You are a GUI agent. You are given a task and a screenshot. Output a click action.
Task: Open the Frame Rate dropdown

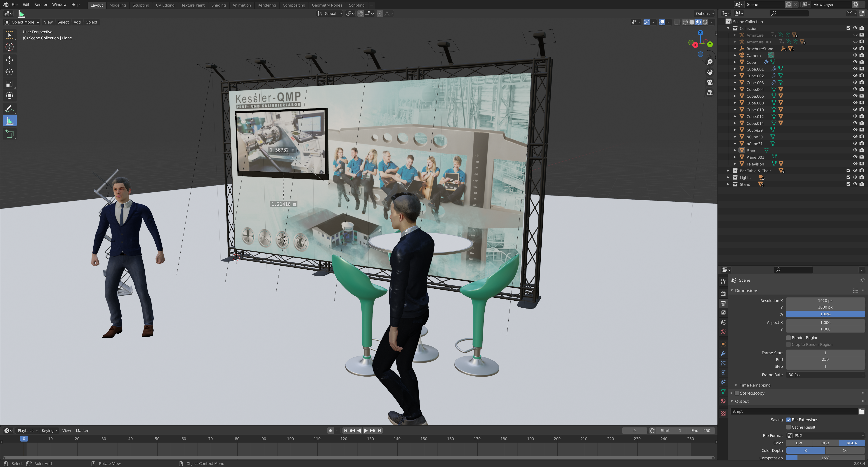825,375
